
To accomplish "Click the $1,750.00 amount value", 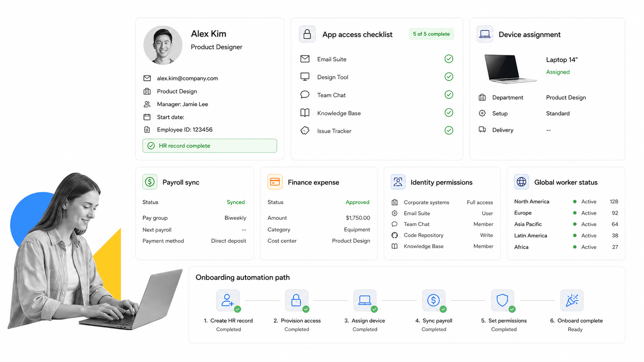I will [358, 218].
